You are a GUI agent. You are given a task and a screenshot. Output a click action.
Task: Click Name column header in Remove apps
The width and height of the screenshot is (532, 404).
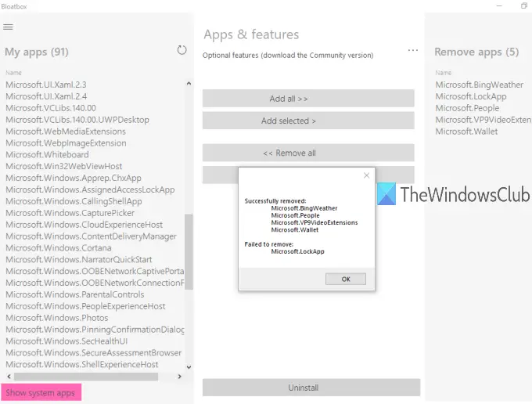444,73
